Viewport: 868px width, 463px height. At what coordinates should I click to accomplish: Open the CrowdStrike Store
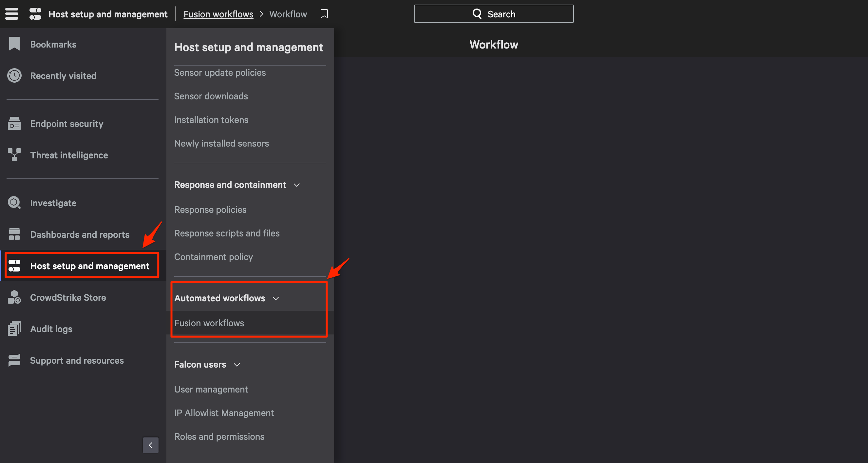click(68, 297)
